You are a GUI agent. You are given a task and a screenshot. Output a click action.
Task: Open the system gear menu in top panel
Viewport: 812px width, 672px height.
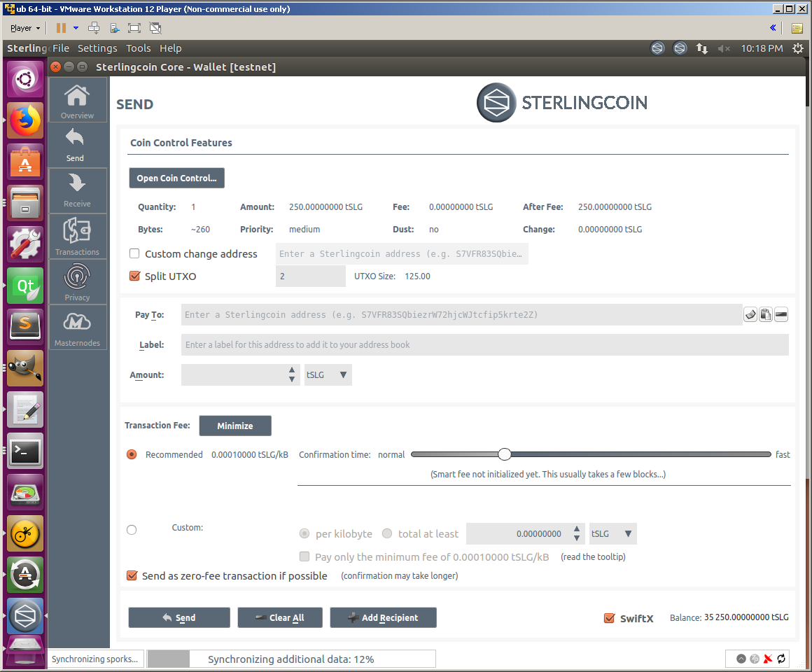[798, 48]
